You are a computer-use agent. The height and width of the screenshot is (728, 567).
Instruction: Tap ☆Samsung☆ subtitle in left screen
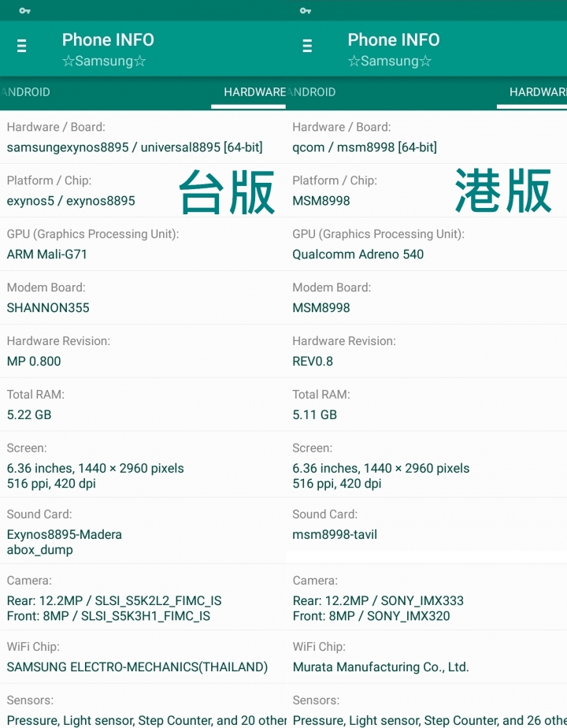point(105,61)
